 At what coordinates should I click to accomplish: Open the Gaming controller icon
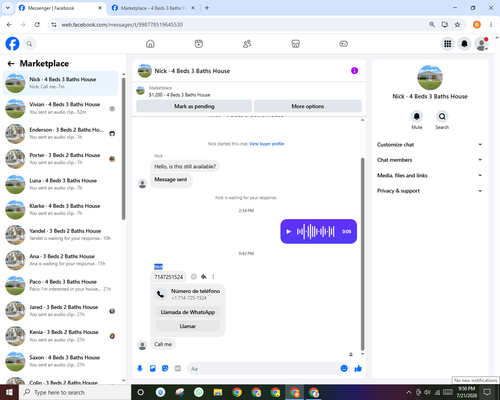click(344, 44)
